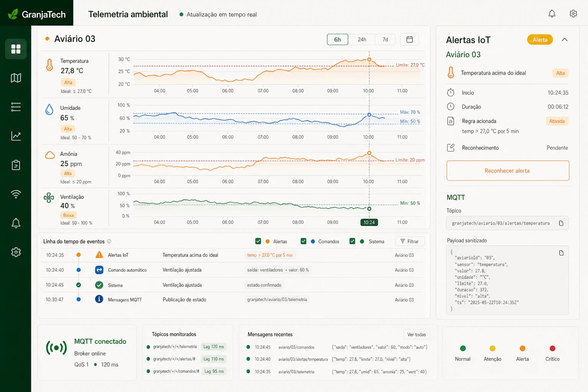This screenshot has width=588, height=392.
Task: Open the trend chart sidebar icon
Action: [x=16, y=136]
